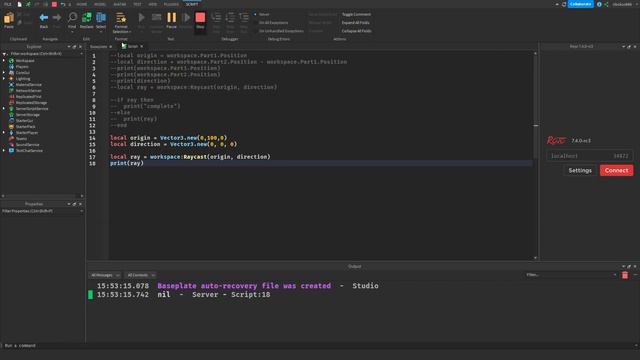Click Toggle Comment action
This screenshot has width=640, height=360.
click(356, 14)
